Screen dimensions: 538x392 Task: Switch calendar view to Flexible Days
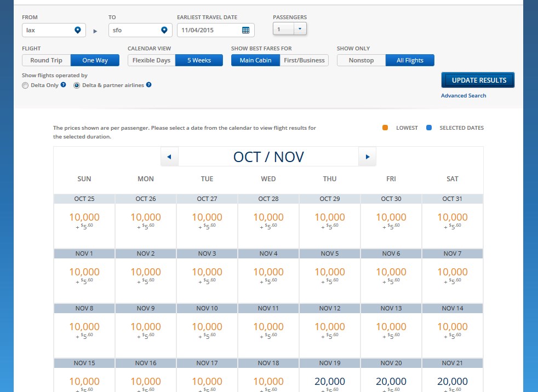point(152,60)
